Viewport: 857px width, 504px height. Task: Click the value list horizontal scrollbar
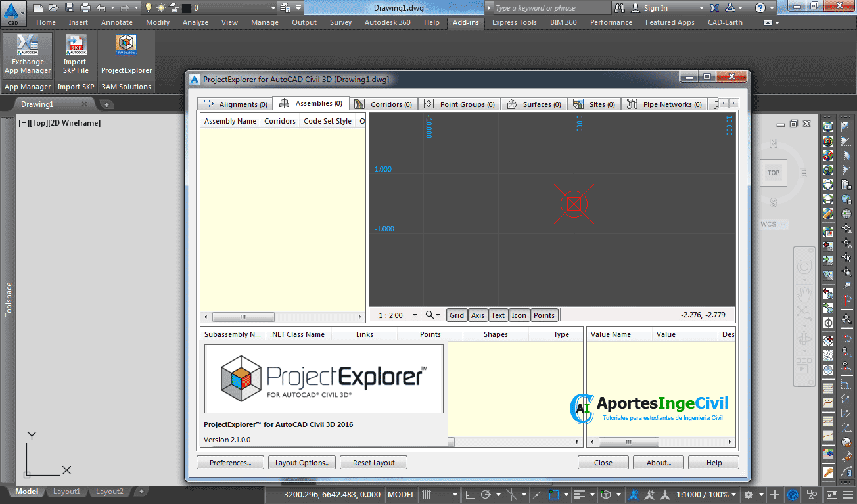pos(660,442)
